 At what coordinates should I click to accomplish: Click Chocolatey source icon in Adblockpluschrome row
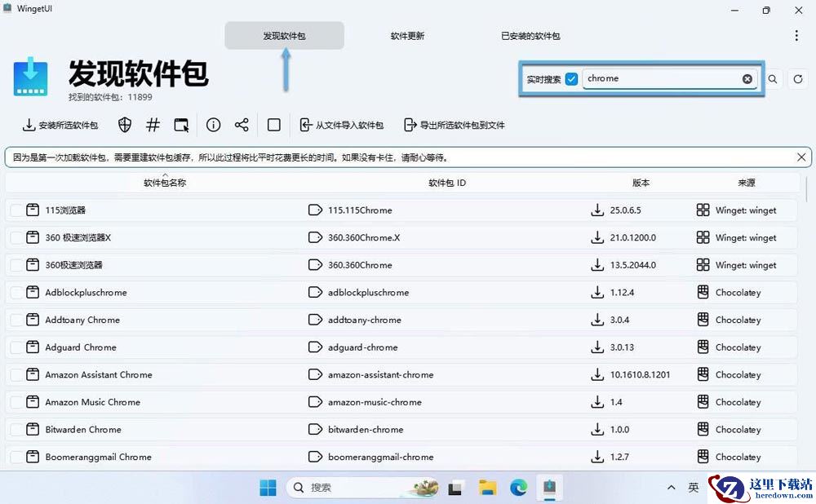[703, 292]
